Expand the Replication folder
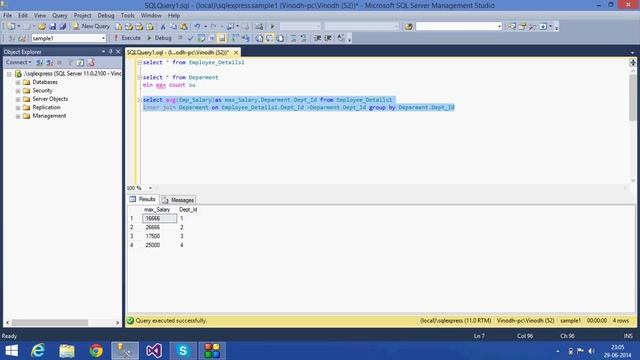Screen dimensions: 640x360 (18, 108)
